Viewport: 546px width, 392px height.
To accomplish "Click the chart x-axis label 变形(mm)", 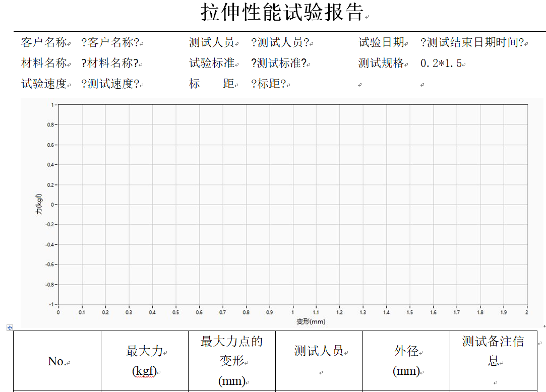I will click(x=311, y=321).
